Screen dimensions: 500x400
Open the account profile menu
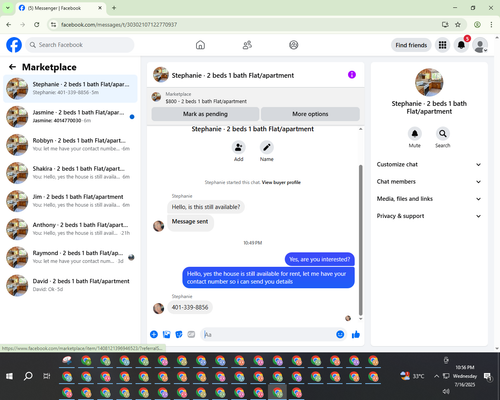(480, 45)
